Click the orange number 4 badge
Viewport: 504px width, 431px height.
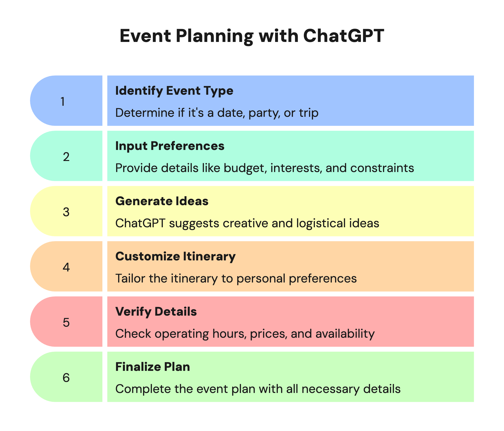(x=66, y=266)
